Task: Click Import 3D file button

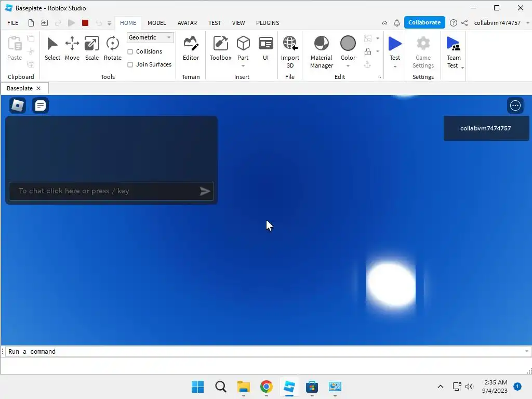Action: click(x=290, y=52)
